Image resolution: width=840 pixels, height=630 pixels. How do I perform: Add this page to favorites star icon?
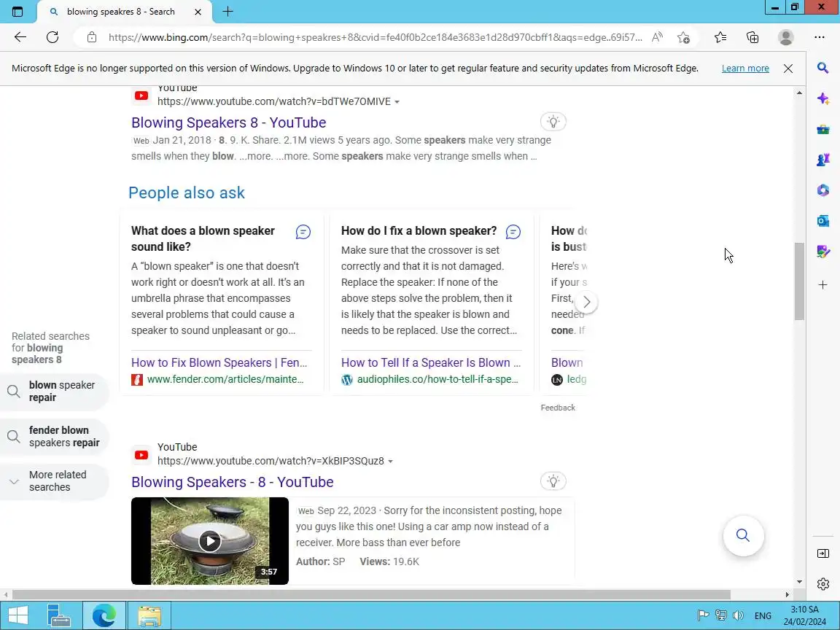[x=683, y=37]
